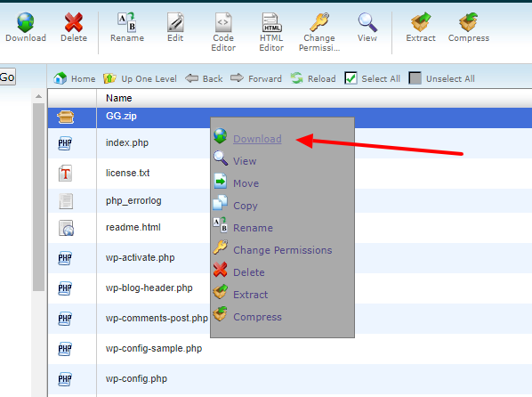Click the Rename AB icon in toolbar
Image resolution: width=532 pixels, height=397 pixels.
(x=127, y=22)
